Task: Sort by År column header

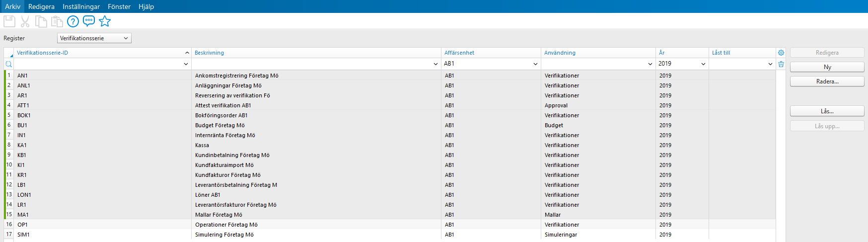Action: click(682, 53)
